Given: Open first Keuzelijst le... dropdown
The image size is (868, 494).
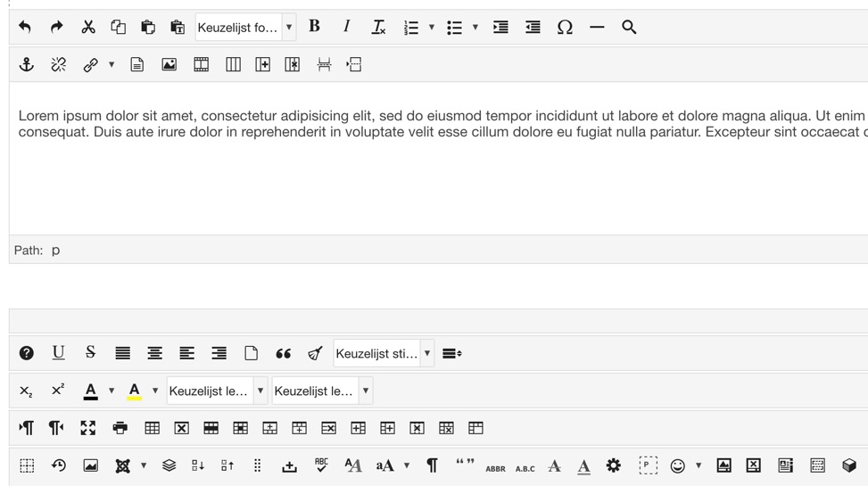Looking at the screenshot, I should (x=217, y=391).
